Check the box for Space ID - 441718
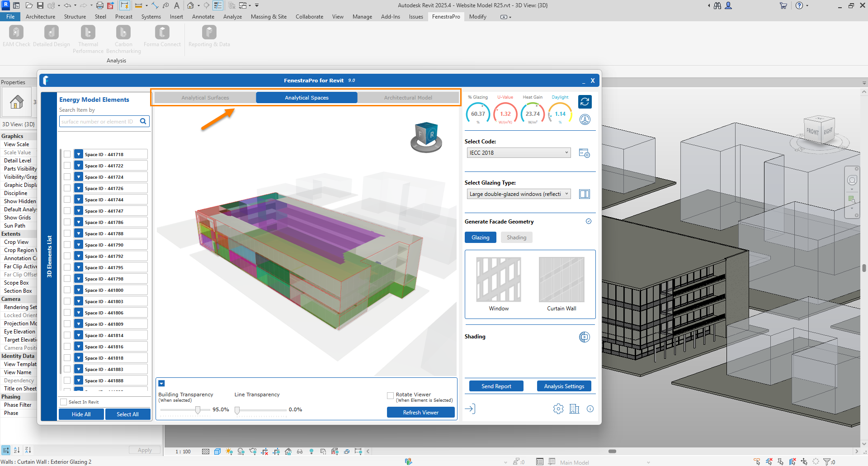 pos(67,154)
